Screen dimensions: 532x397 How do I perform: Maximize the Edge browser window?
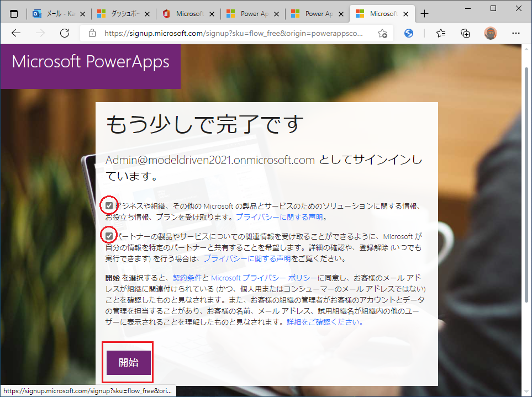coord(493,8)
